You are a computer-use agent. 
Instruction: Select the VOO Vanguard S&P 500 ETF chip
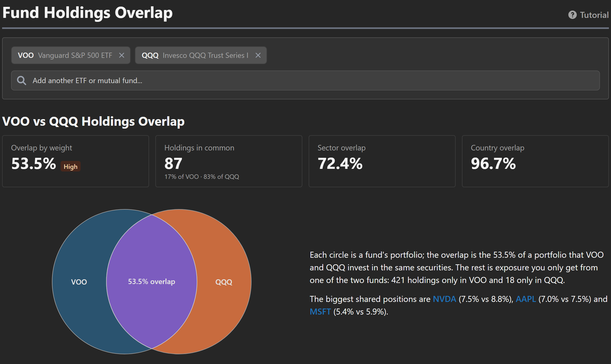(71, 55)
